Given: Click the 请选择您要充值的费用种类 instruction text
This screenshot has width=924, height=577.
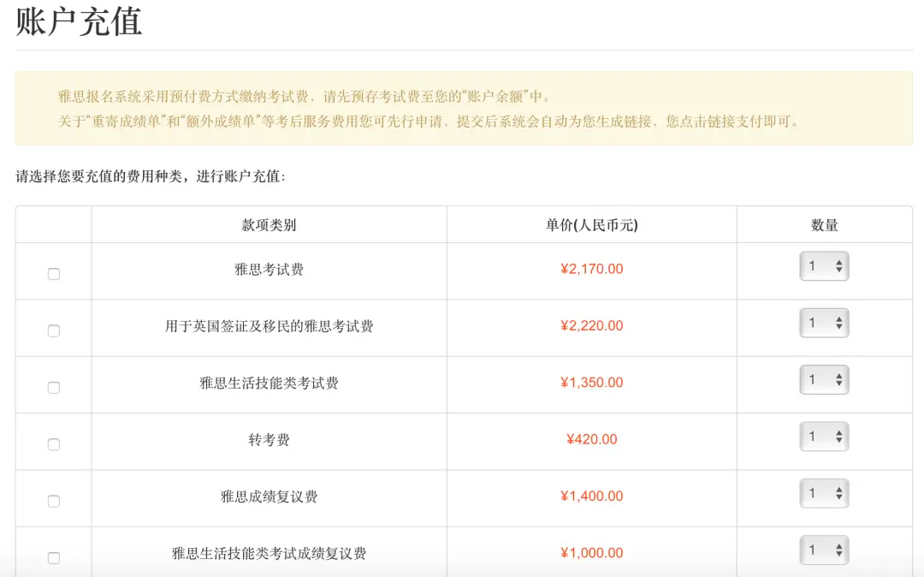Looking at the screenshot, I should (x=151, y=176).
